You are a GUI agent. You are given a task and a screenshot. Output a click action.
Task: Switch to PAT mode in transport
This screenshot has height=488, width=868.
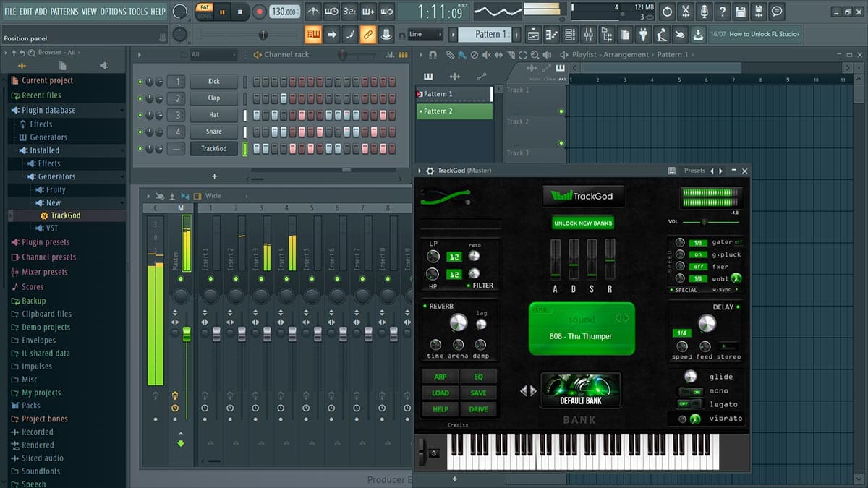(x=204, y=7)
